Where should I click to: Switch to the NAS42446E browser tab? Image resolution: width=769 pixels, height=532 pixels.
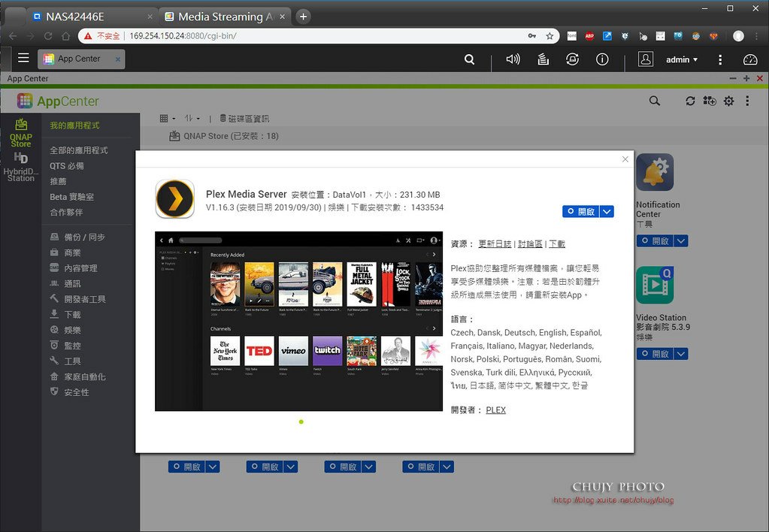[92, 17]
